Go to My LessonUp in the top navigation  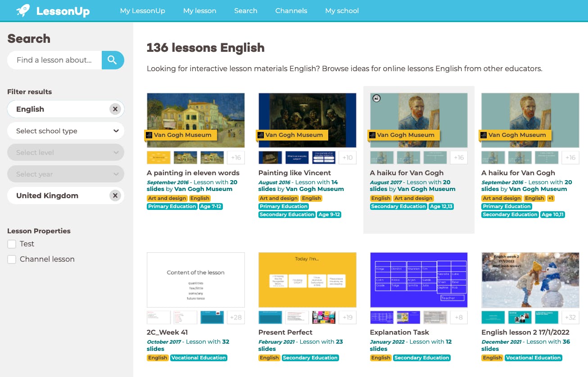click(x=142, y=10)
